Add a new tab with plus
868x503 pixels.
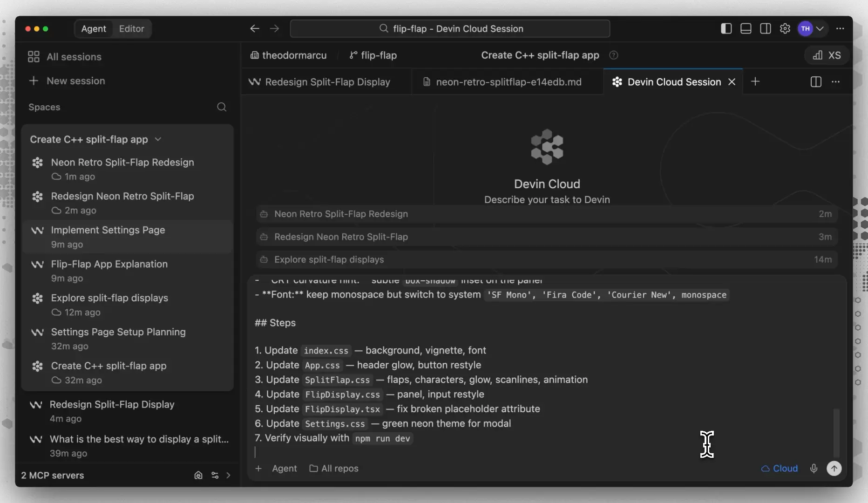(755, 82)
